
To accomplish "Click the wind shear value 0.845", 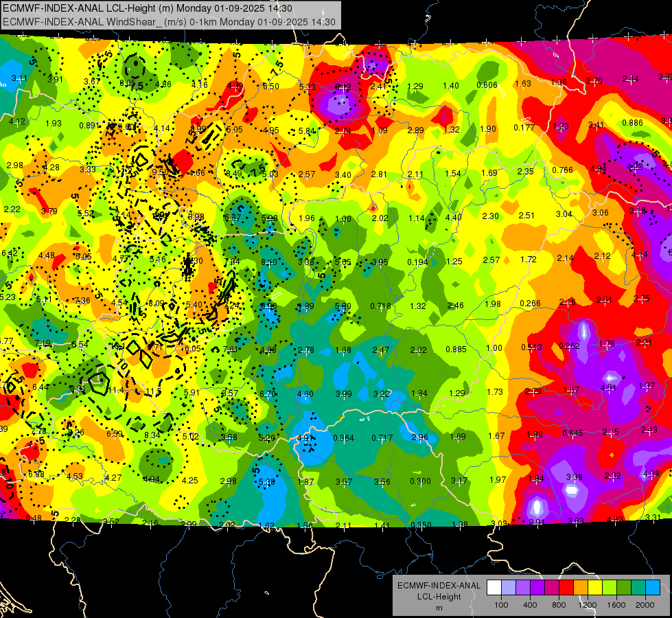I will [572, 433].
